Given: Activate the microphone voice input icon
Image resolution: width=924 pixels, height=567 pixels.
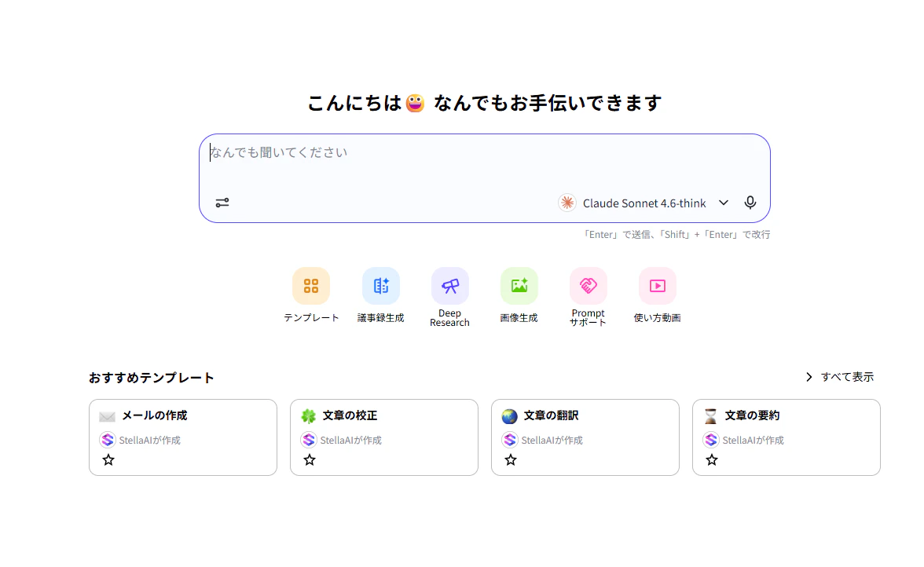Looking at the screenshot, I should [750, 202].
